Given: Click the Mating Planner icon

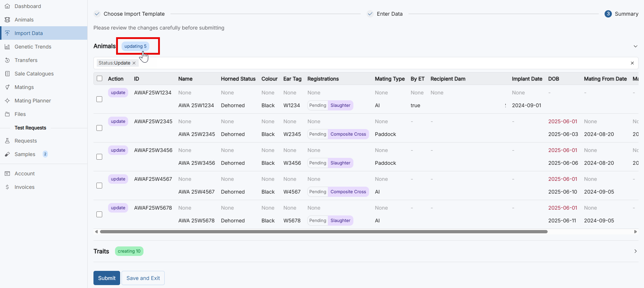Looking at the screenshot, I should tap(7, 101).
